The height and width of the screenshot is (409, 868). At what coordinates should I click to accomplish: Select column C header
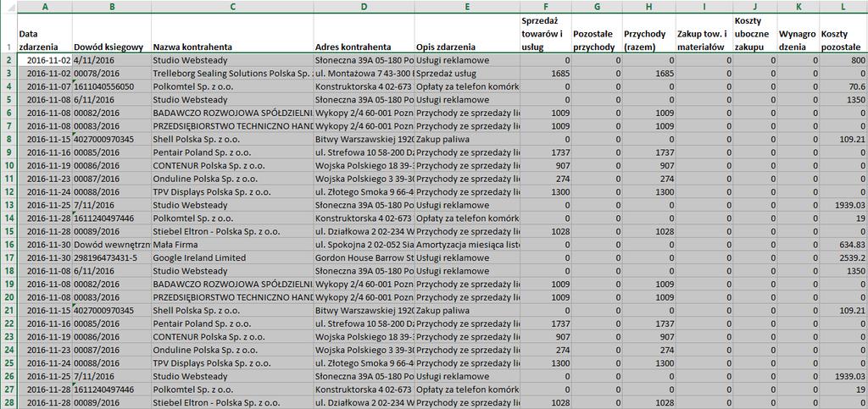(232, 7)
